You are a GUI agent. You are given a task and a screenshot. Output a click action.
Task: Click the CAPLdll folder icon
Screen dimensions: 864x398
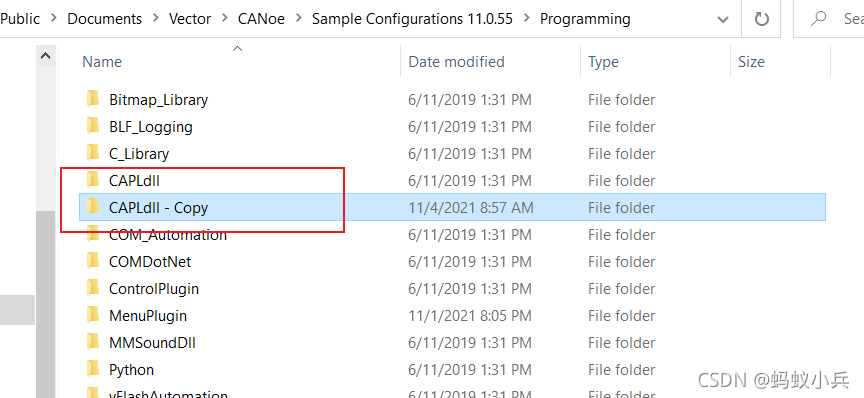[93, 180]
